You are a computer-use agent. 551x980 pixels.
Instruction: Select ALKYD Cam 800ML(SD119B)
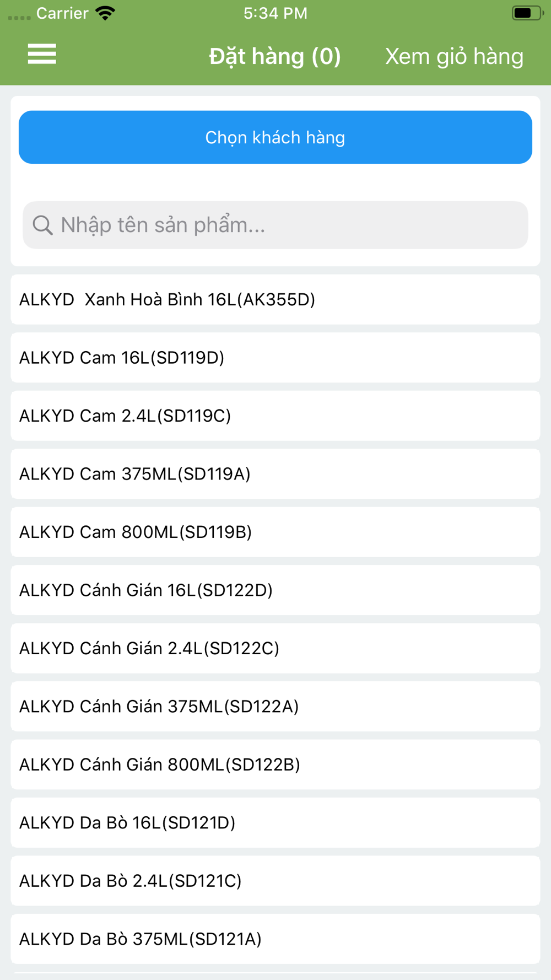pos(275,532)
